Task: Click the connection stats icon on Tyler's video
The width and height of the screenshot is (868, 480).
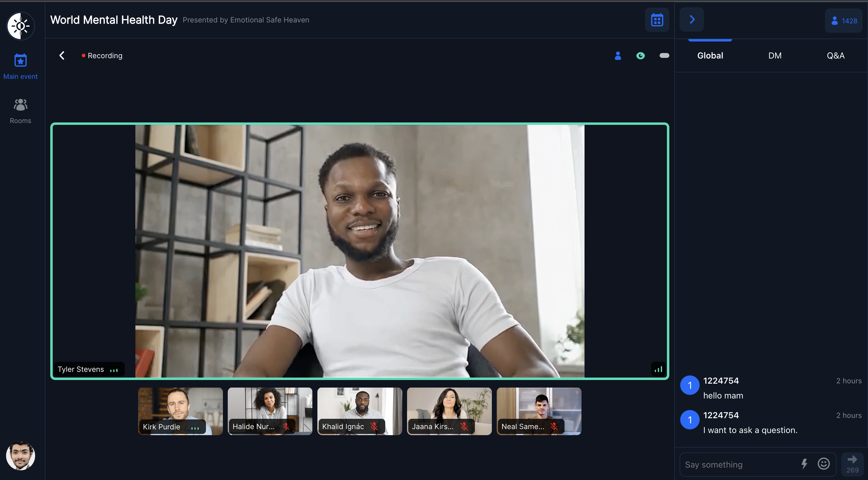Action: click(x=658, y=369)
